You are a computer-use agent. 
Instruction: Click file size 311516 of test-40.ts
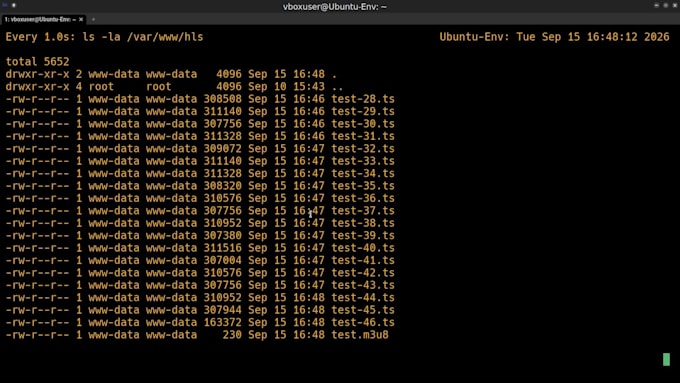click(x=222, y=248)
